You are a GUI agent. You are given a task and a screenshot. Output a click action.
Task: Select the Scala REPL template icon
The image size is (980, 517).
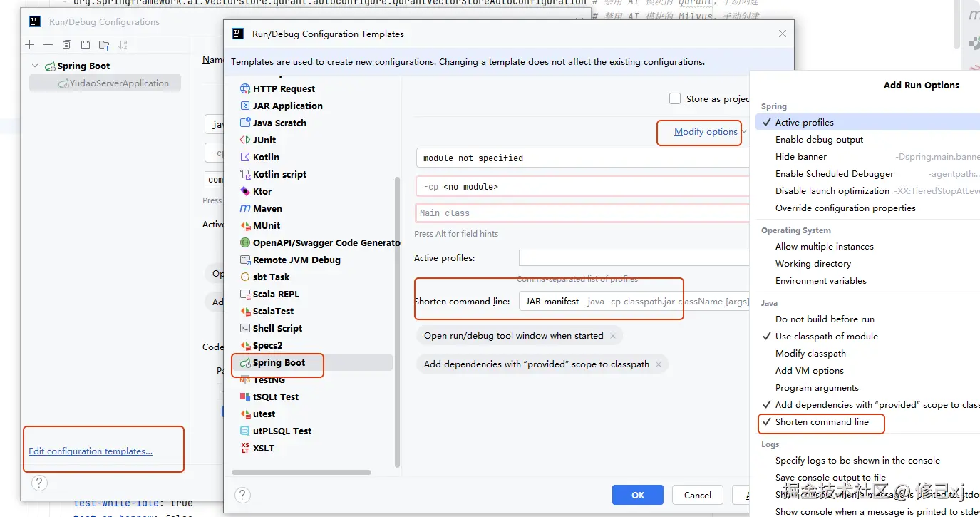click(x=245, y=295)
